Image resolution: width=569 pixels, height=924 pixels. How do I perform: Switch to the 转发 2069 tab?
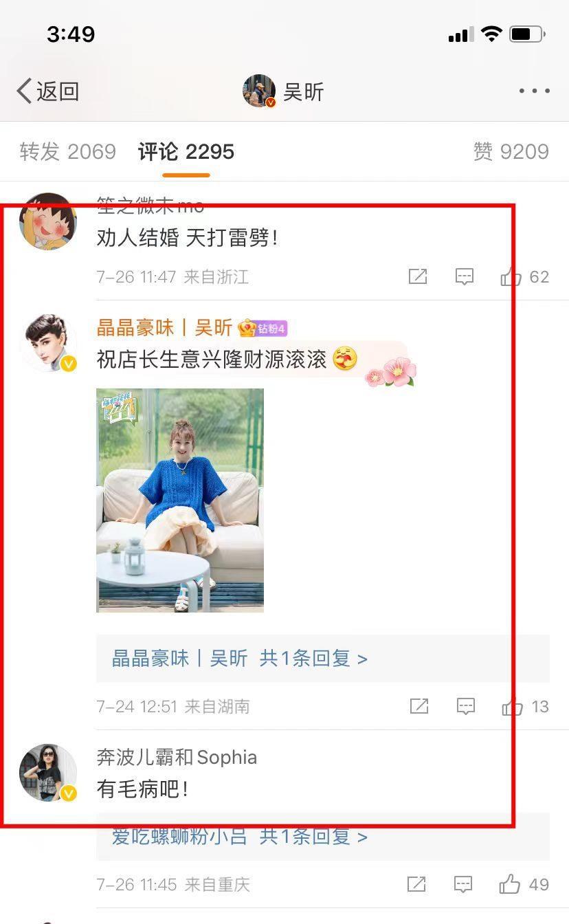(x=67, y=151)
